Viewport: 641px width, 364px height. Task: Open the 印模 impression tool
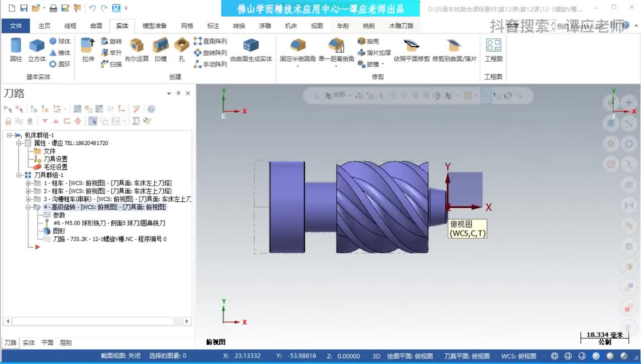click(x=161, y=50)
